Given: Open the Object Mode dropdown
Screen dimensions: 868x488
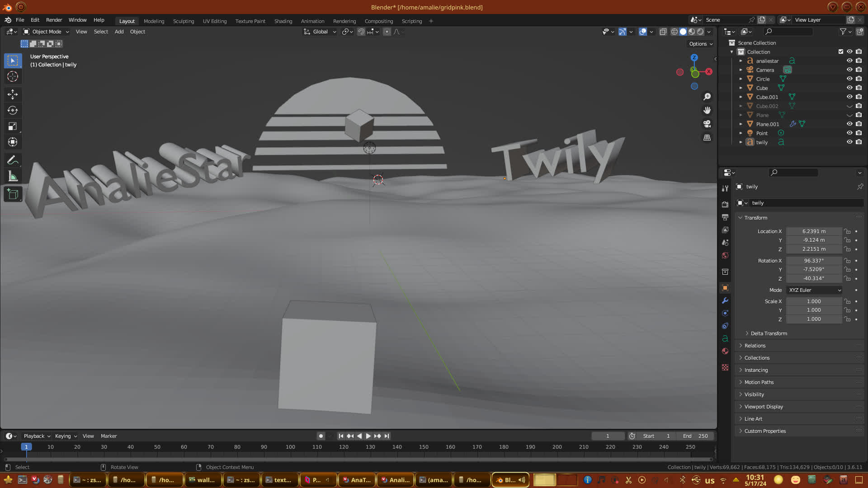Looking at the screenshot, I should [46, 32].
